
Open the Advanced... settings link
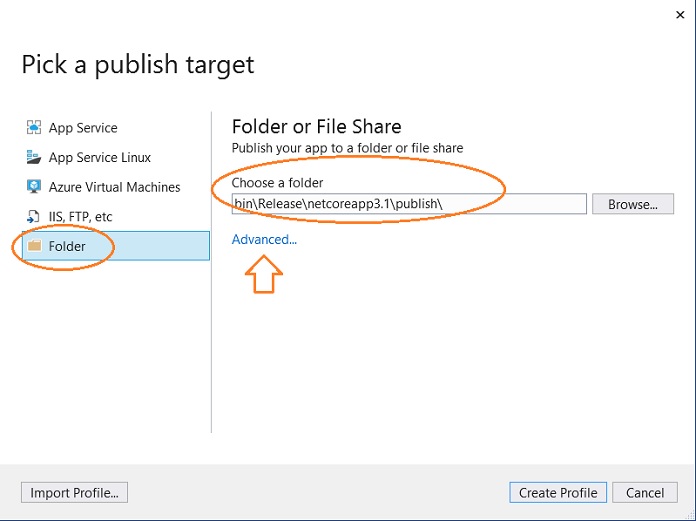264,240
